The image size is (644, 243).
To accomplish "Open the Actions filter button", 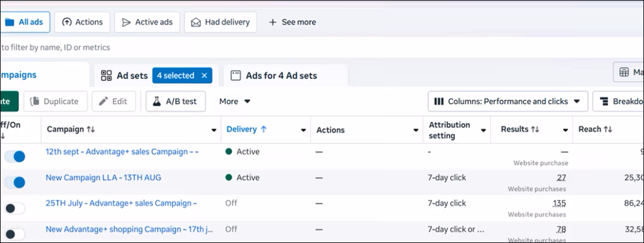I will coord(82,22).
